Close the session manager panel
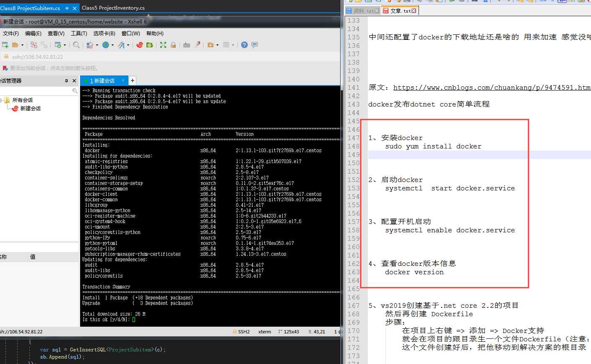This screenshot has width=591, height=364. pyautogui.click(x=74, y=81)
